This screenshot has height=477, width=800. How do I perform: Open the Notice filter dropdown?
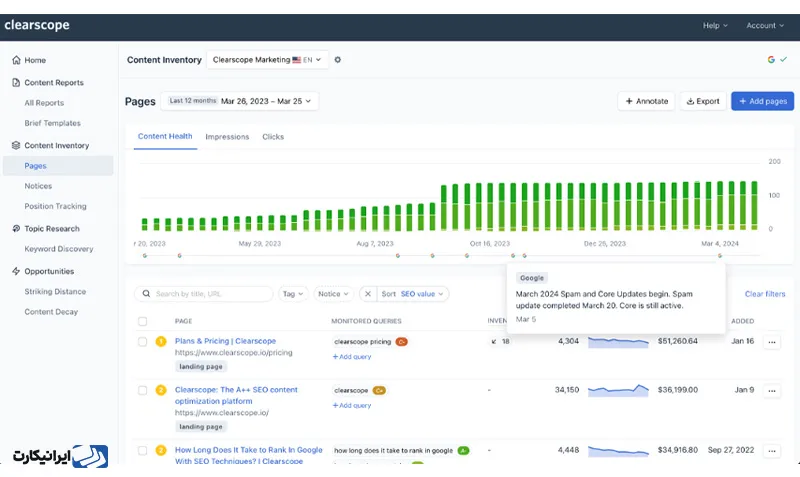(333, 294)
